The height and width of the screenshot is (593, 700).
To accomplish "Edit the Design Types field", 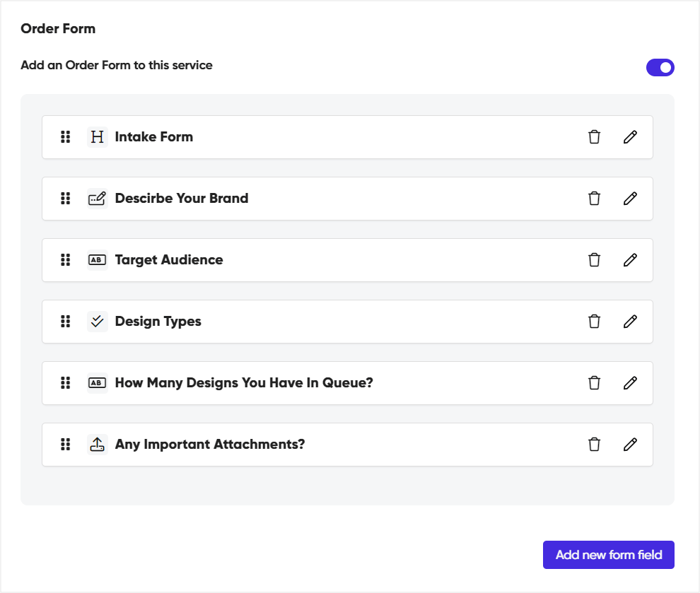I will [x=630, y=322].
